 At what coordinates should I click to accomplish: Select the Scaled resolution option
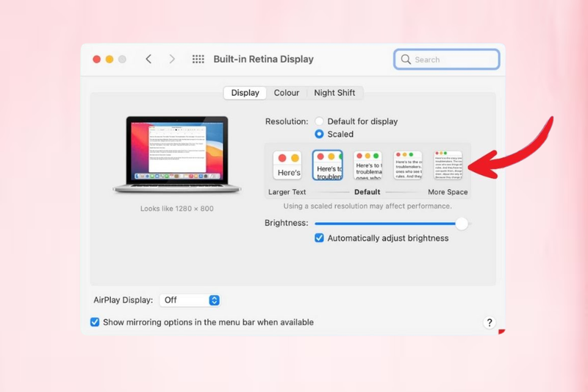coord(319,134)
